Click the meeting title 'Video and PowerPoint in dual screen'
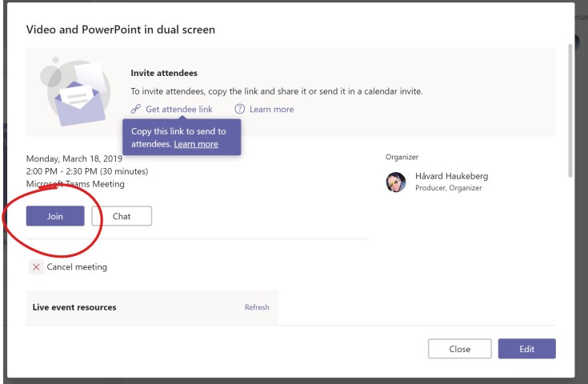The height and width of the screenshot is (384, 588). point(121,30)
